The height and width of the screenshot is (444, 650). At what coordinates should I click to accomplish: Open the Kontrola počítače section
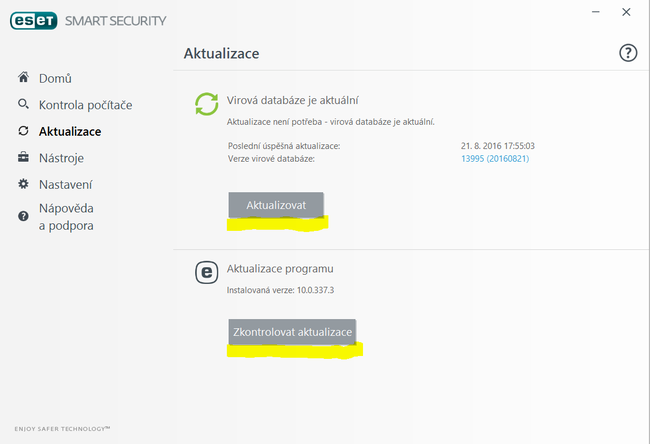86,105
